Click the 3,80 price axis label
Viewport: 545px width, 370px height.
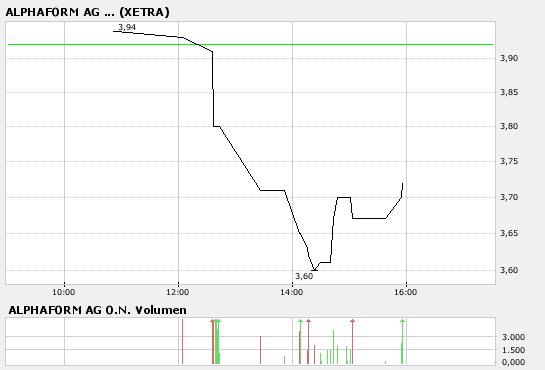click(x=509, y=126)
